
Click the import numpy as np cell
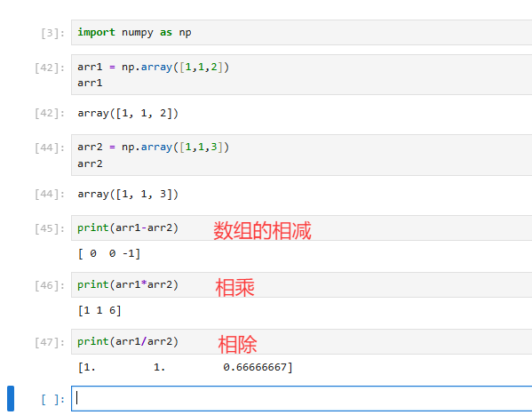(x=301, y=32)
